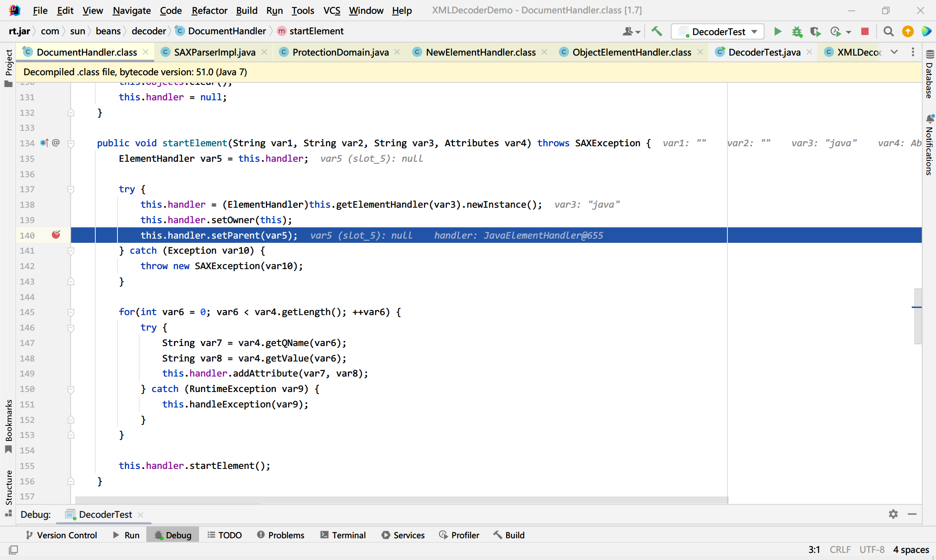Click the @ annotation gutter icon

[x=56, y=143]
